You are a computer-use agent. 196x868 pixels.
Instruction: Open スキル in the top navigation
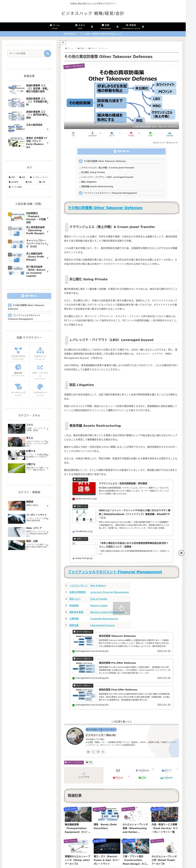[80, 27]
